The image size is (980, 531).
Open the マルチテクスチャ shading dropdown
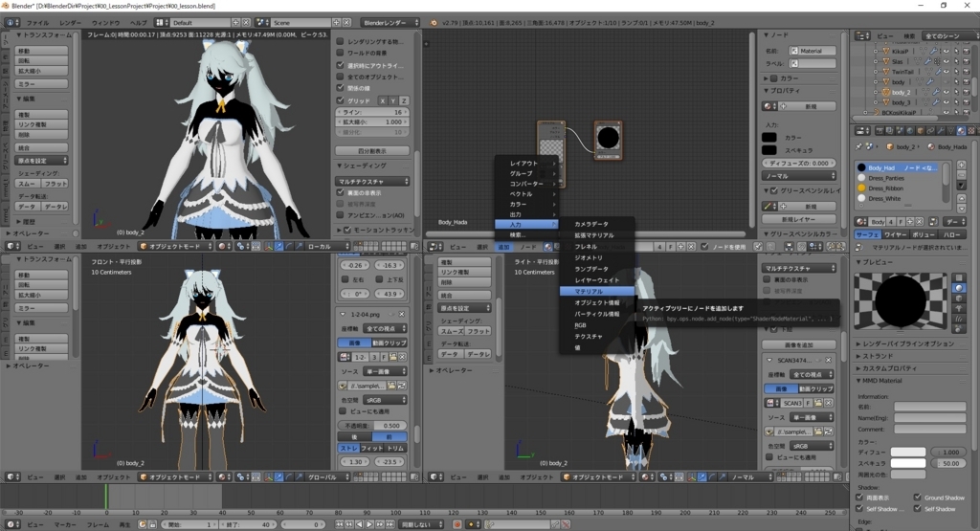pos(372,181)
